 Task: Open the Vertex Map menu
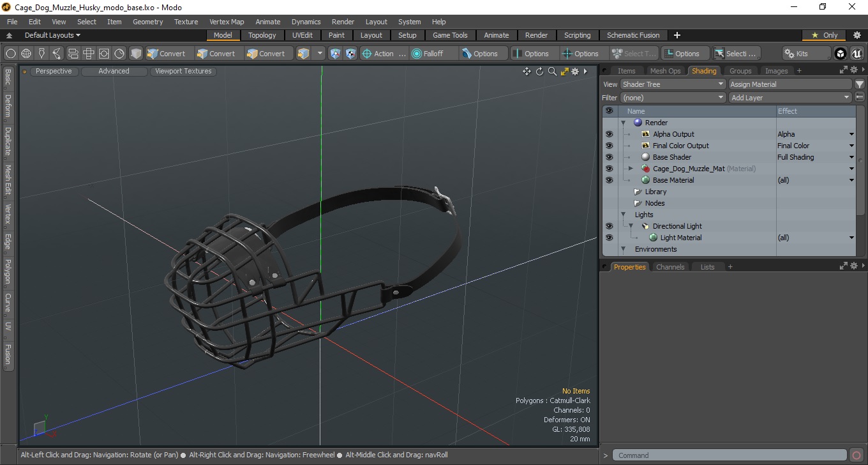tap(227, 22)
